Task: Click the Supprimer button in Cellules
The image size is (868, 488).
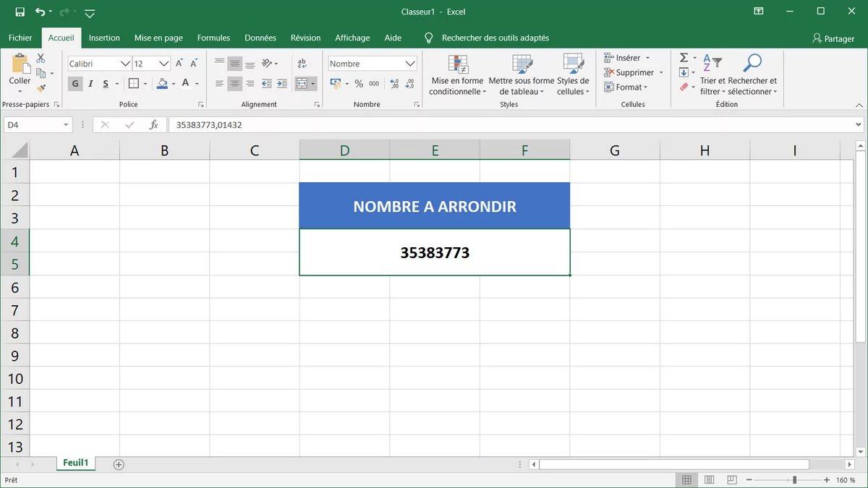Action: 634,72
